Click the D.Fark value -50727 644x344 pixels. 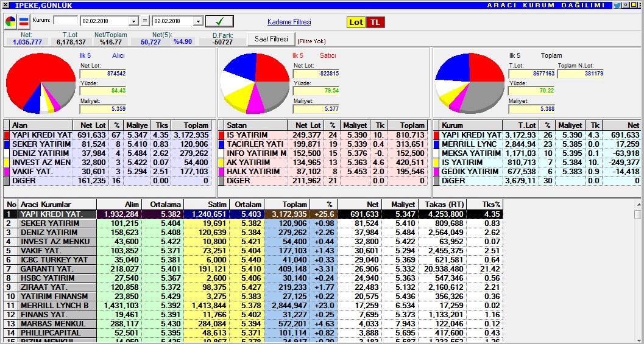point(222,42)
